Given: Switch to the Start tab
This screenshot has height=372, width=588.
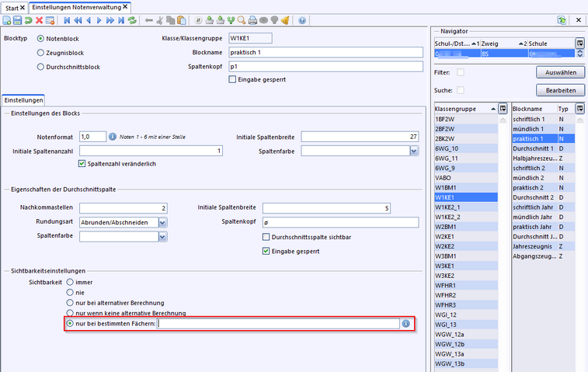Looking at the screenshot, I should click(x=12, y=6).
